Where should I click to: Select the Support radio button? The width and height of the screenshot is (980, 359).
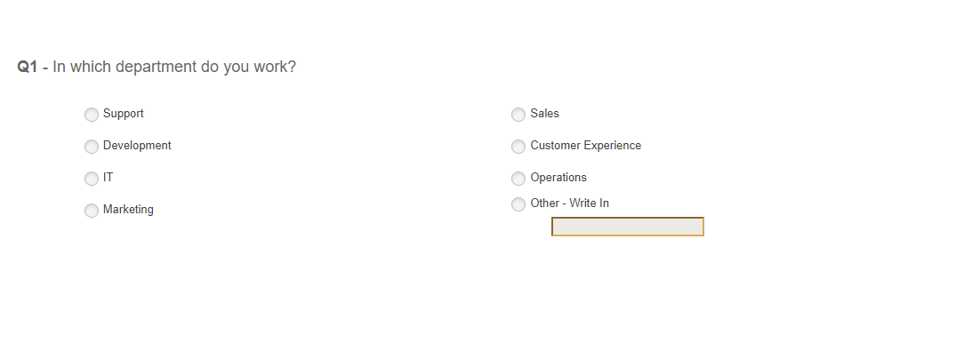click(x=92, y=115)
